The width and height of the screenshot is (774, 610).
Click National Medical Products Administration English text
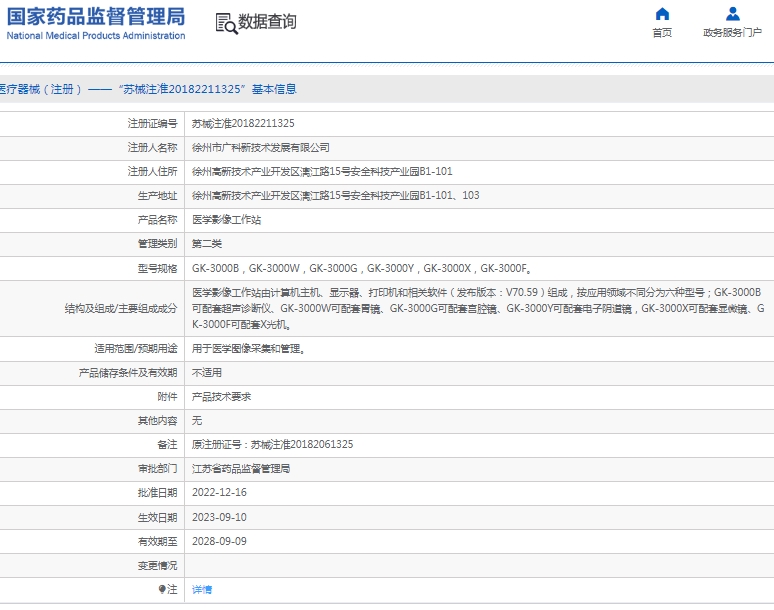[96, 36]
